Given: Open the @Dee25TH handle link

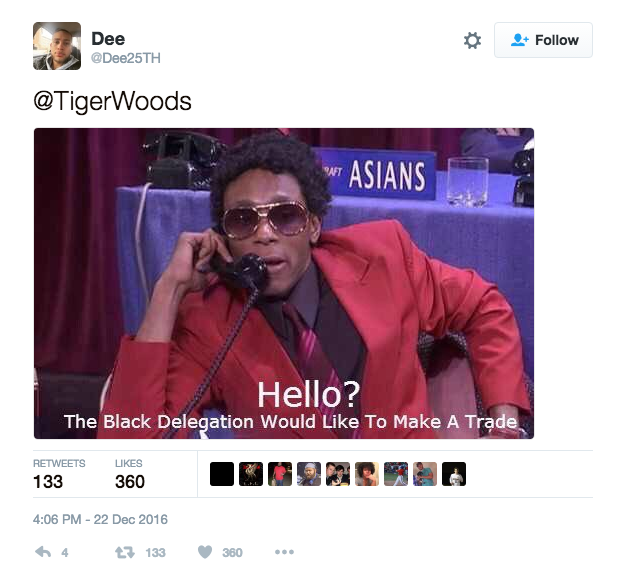Looking at the screenshot, I should pyautogui.click(x=126, y=58).
